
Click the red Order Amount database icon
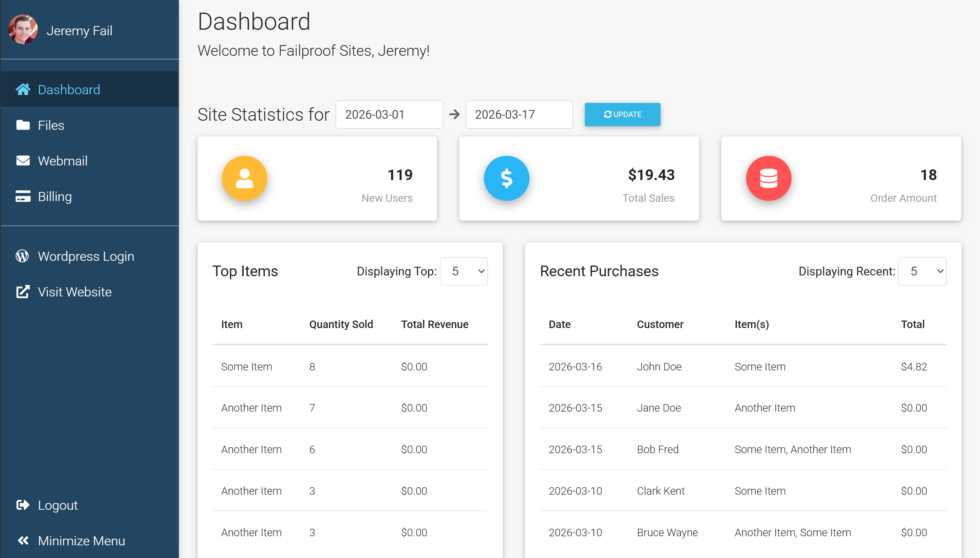click(768, 178)
